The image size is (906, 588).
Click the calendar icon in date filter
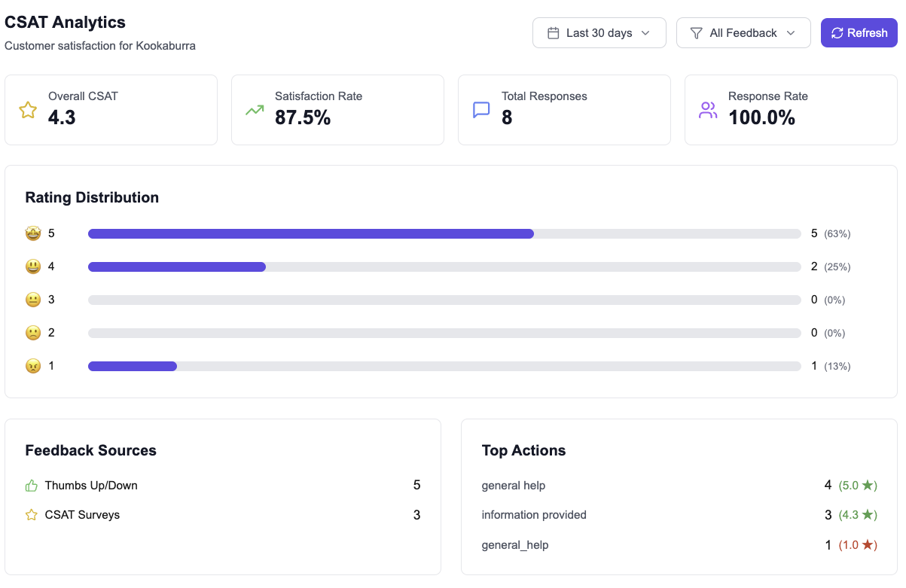(x=553, y=33)
